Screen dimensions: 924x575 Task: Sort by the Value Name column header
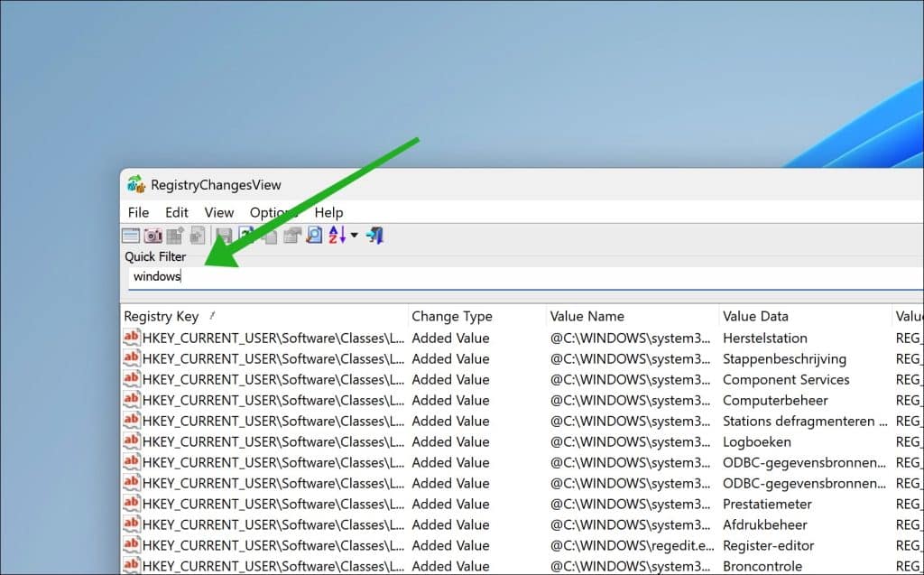pyautogui.click(x=633, y=317)
